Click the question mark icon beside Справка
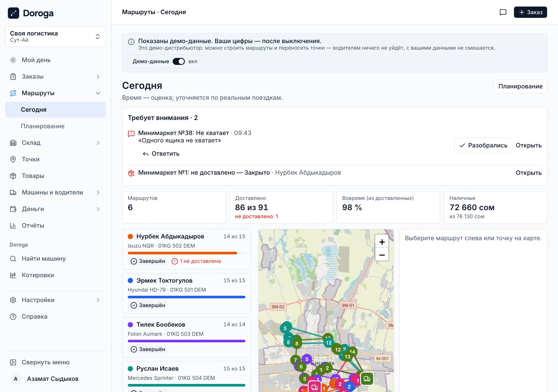Viewport: 558px width, 392px height. pos(13,316)
